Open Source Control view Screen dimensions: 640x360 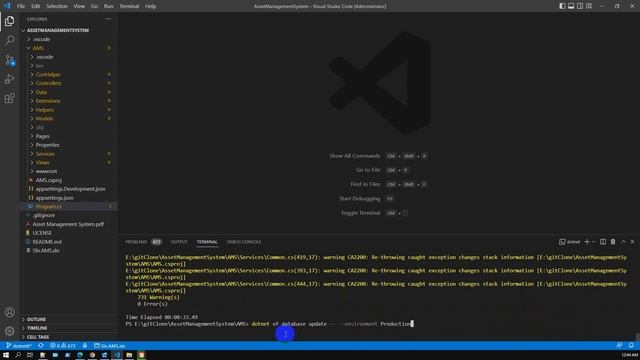click(9, 60)
